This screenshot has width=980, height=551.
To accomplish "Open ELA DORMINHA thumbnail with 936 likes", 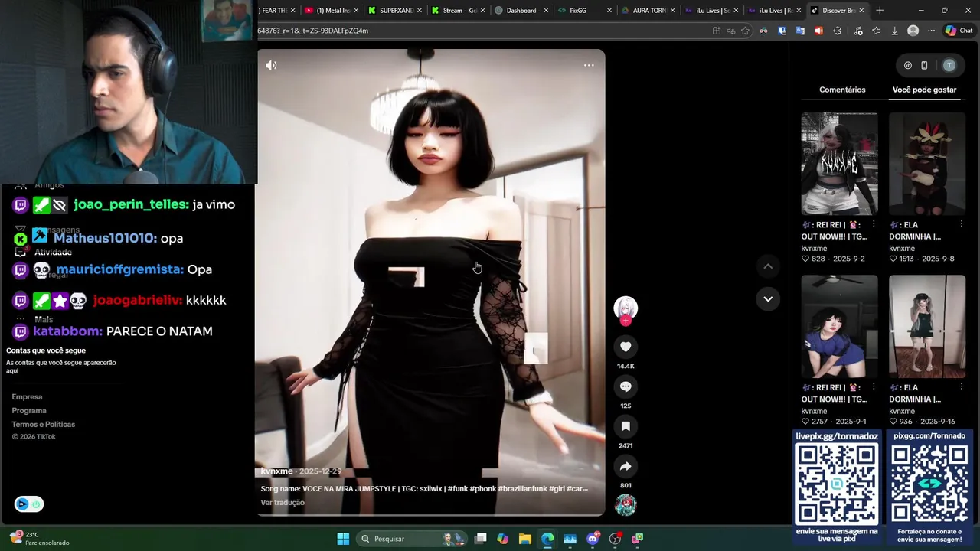I will (x=927, y=327).
